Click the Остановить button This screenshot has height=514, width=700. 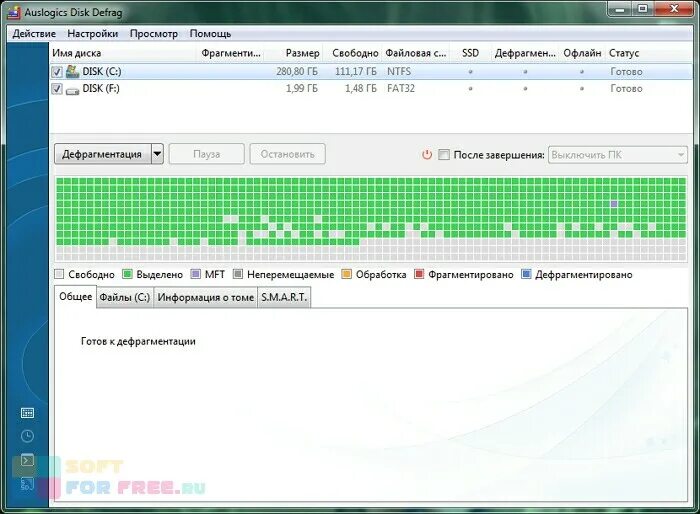click(x=288, y=154)
